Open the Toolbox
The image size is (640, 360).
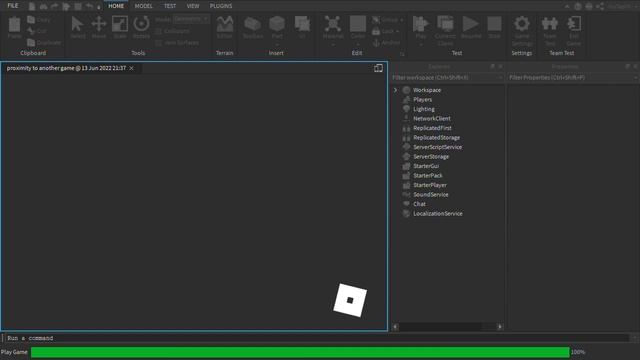coord(253,24)
